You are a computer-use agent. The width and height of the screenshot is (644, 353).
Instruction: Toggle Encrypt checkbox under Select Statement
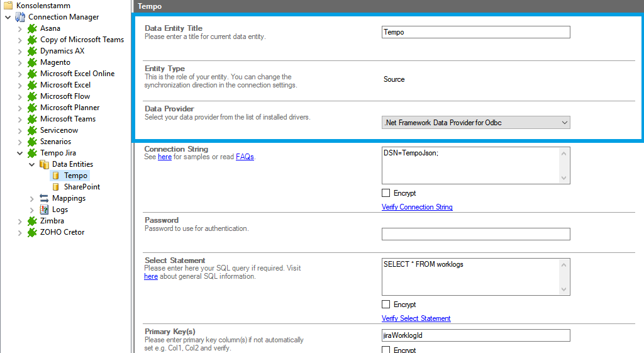pyautogui.click(x=386, y=305)
